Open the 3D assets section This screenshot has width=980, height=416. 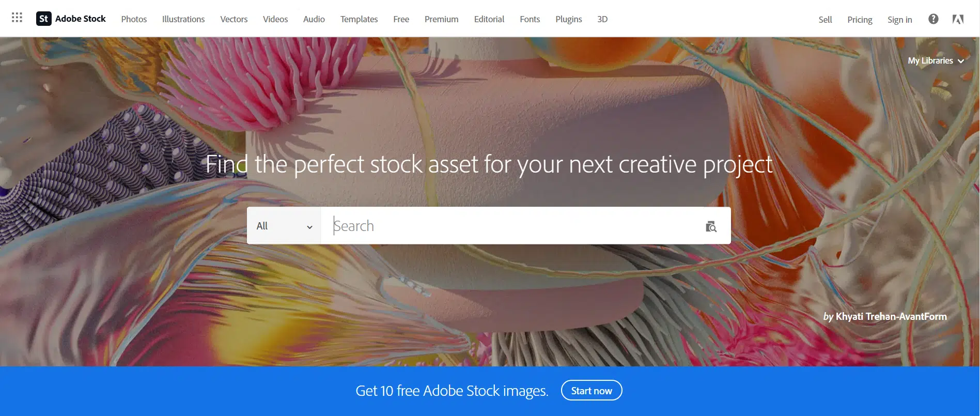click(x=602, y=19)
